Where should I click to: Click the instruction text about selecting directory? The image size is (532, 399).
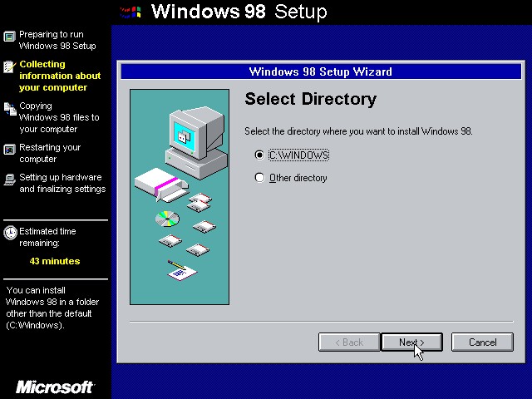pos(358,131)
